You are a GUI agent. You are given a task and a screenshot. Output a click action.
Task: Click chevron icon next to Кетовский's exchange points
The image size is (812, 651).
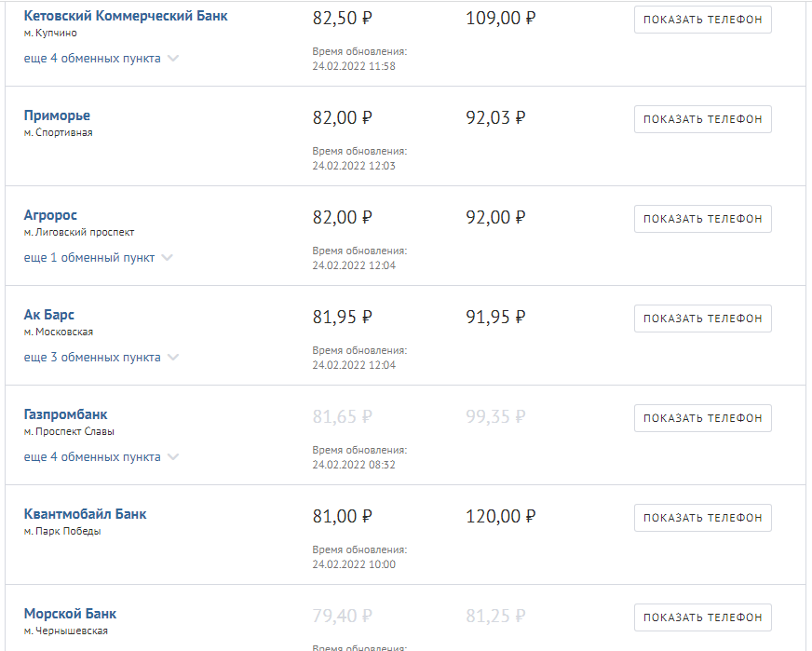pos(173,59)
